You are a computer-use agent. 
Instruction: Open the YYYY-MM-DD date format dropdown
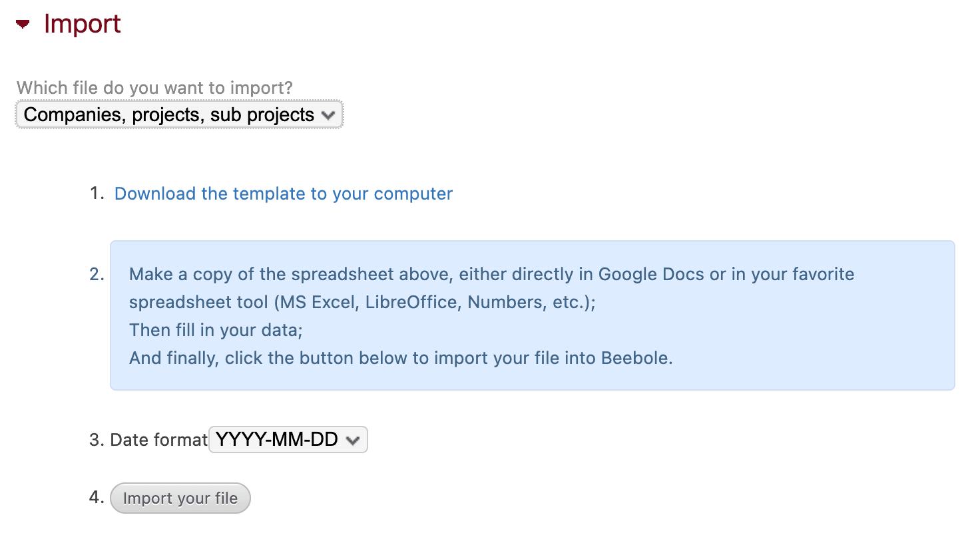288,439
